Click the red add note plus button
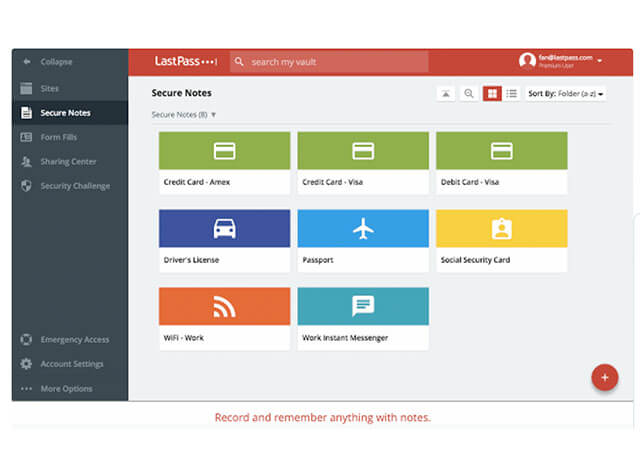This screenshot has height=460, width=640. pyautogui.click(x=604, y=377)
